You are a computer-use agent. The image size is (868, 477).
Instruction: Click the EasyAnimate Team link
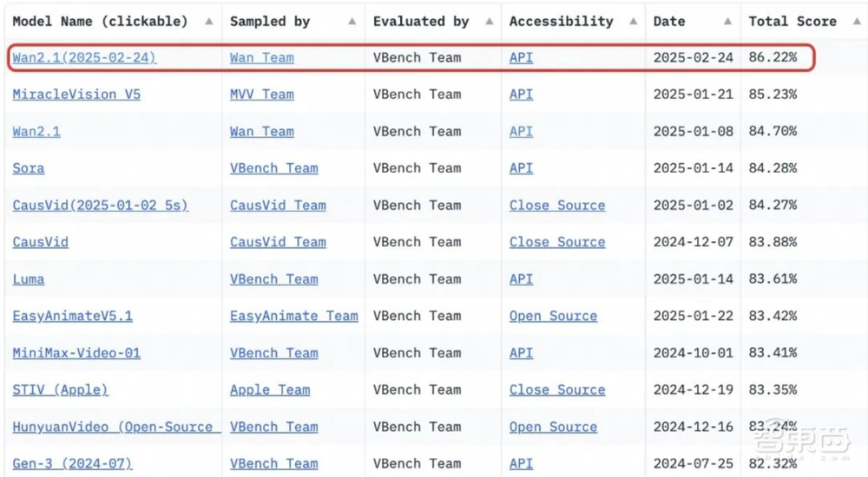pyautogui.click(x=294, y=316)
